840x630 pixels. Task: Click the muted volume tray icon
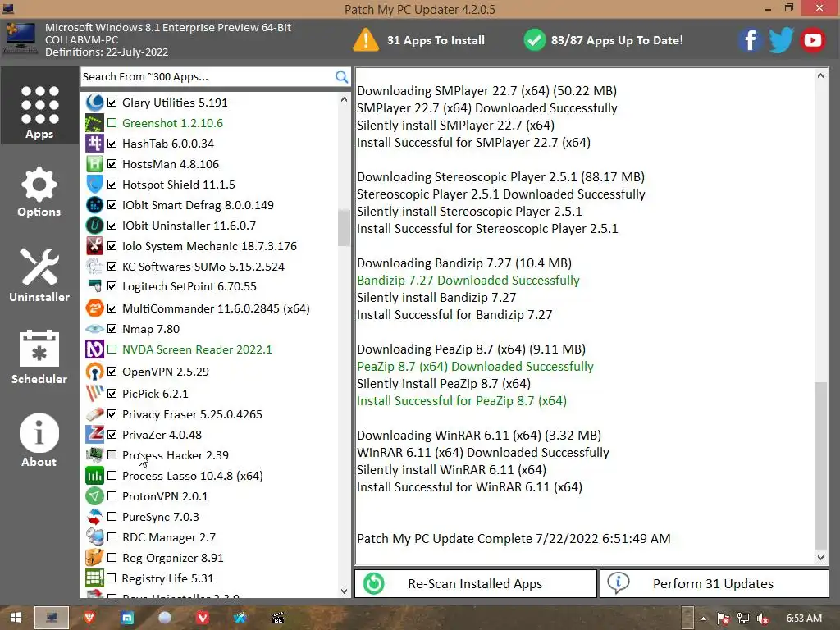(762, 619)
